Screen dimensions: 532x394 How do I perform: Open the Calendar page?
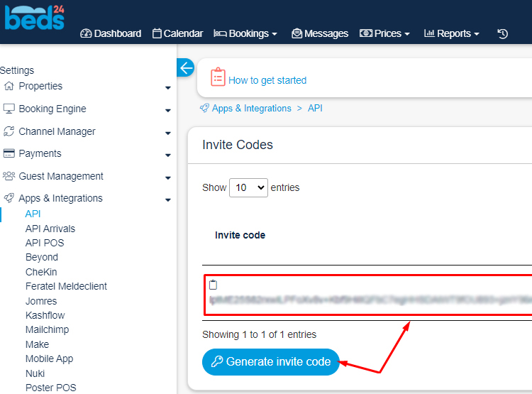point(177,33)
